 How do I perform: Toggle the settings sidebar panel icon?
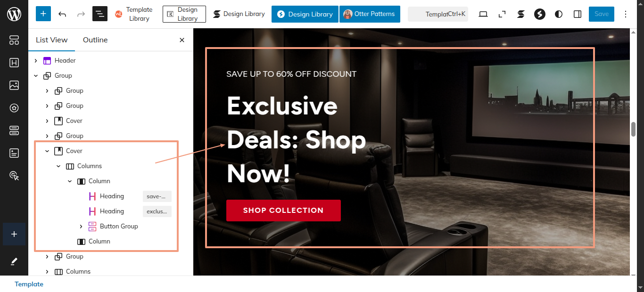point(578,14)
